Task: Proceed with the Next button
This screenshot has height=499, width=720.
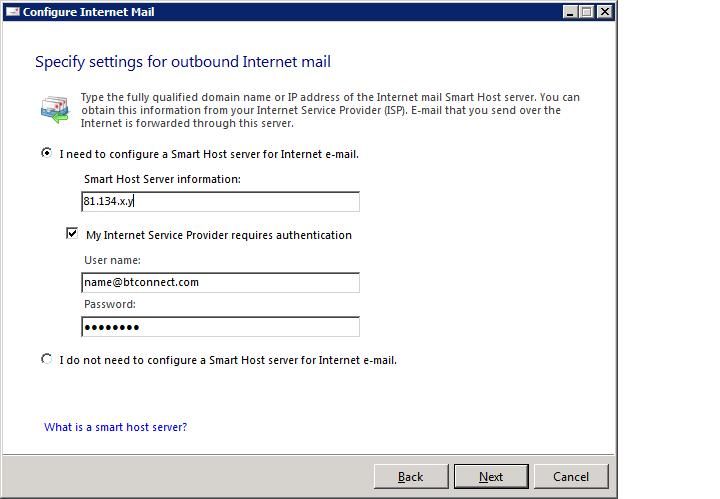Action: coord(490,477)
